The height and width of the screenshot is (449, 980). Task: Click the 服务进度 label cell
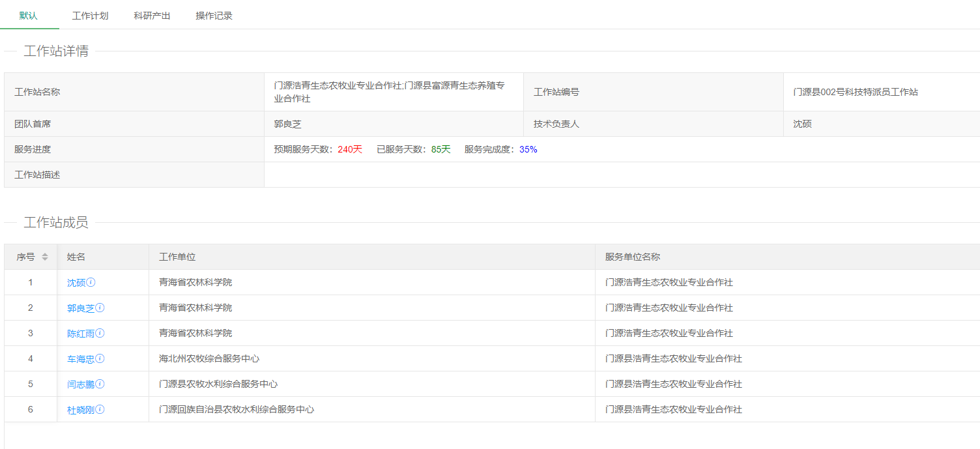point(134,149)
